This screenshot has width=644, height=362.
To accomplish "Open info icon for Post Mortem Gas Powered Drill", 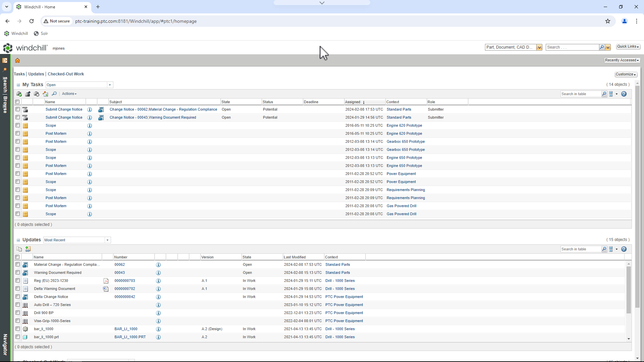I will (x=90, y=206).
